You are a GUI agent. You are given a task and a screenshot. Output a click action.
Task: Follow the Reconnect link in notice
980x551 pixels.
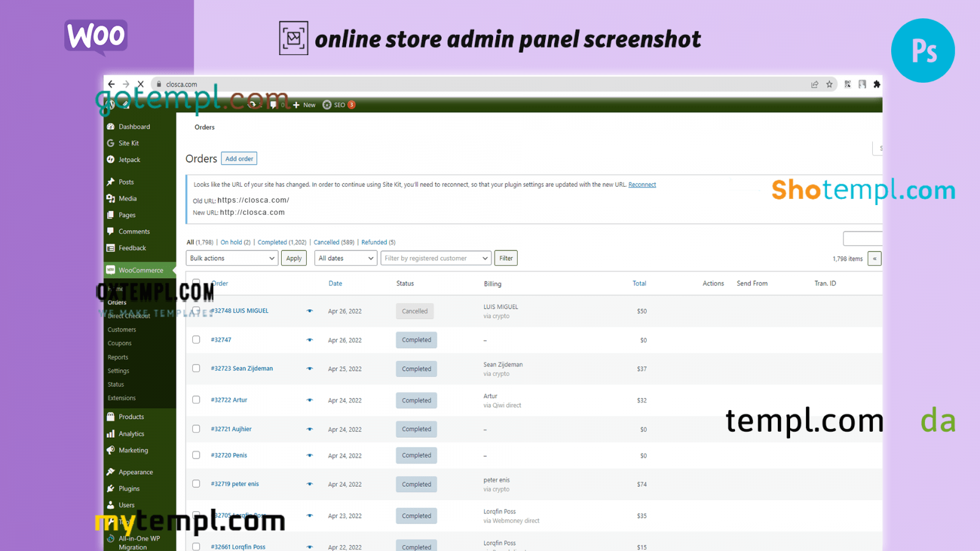[x=642, y=185]
